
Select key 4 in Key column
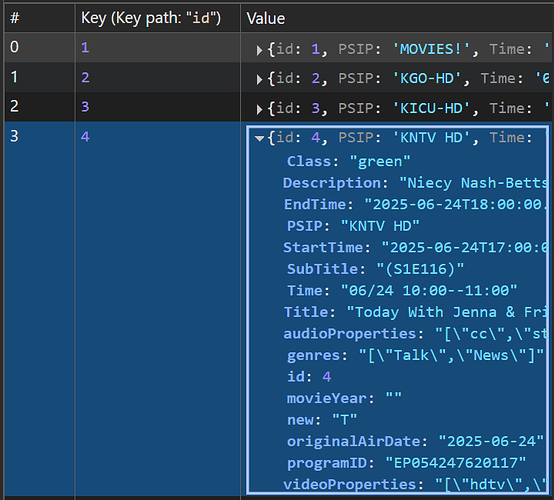85,136
